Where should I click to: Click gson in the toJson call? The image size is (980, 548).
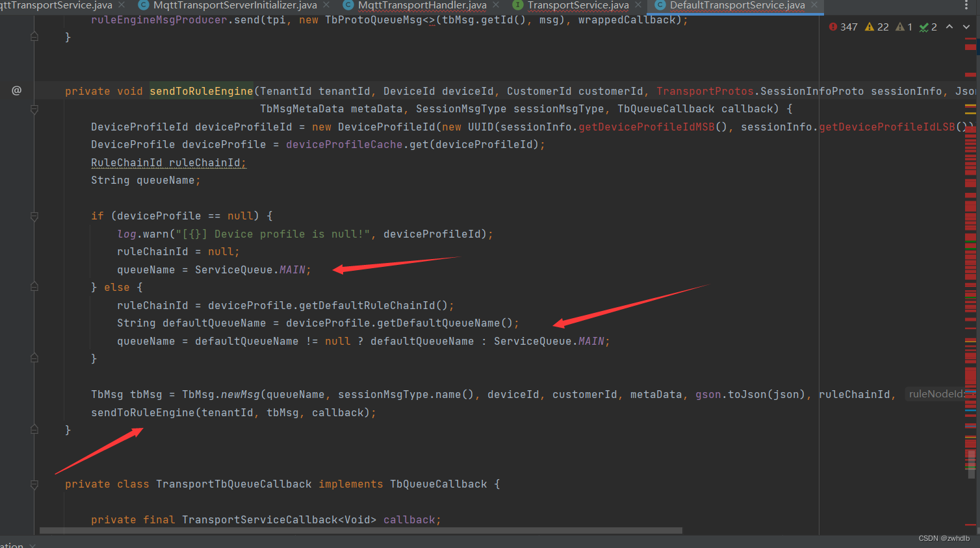point(708,395)
